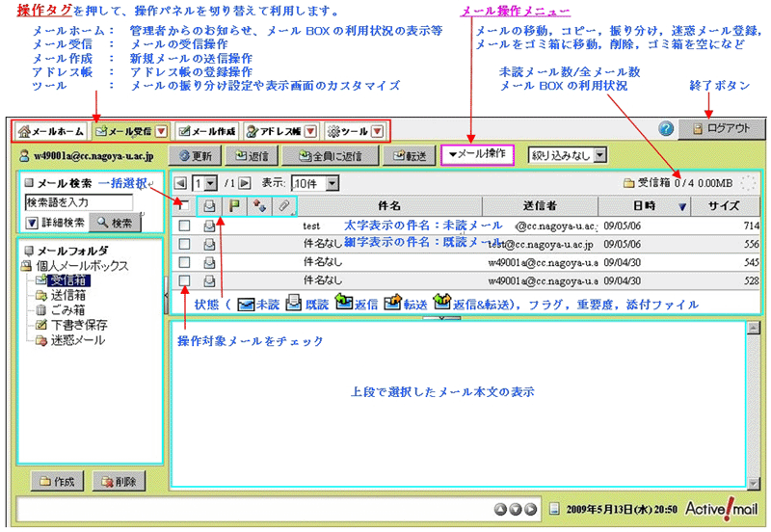Switch to the メール作成 tab
Viewport: 771px width, 532px height.
click(x=205, y=130)
